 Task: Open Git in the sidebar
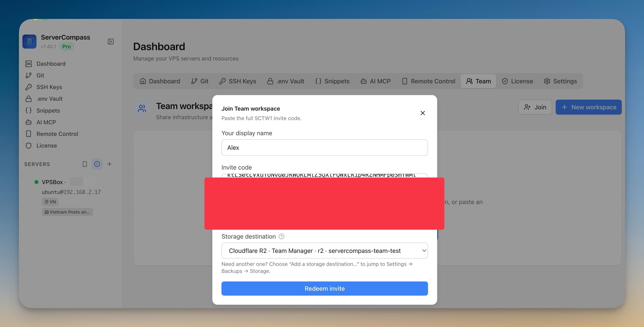click(34, 75)
